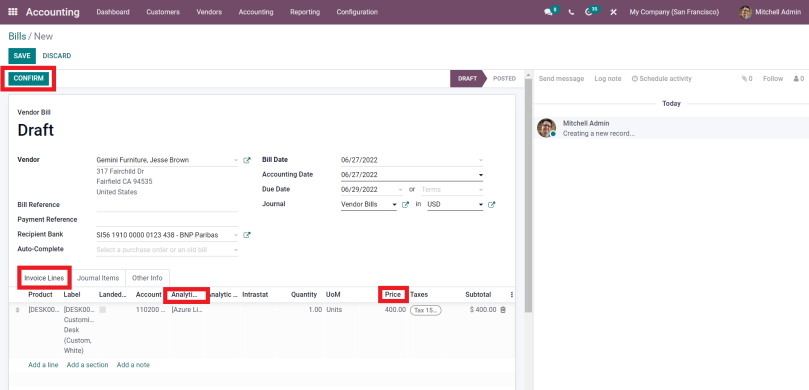Open the apps grid menu icon

click(x=13, y=12)
